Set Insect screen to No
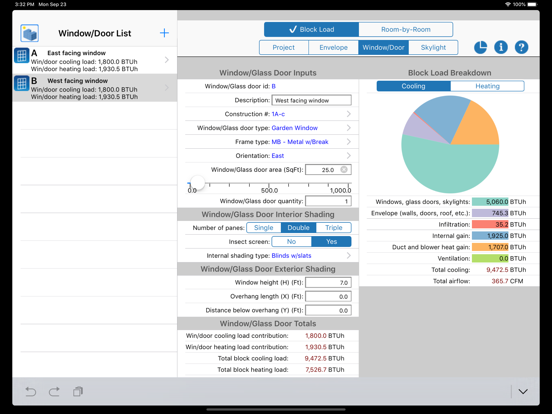 (291, 242)
